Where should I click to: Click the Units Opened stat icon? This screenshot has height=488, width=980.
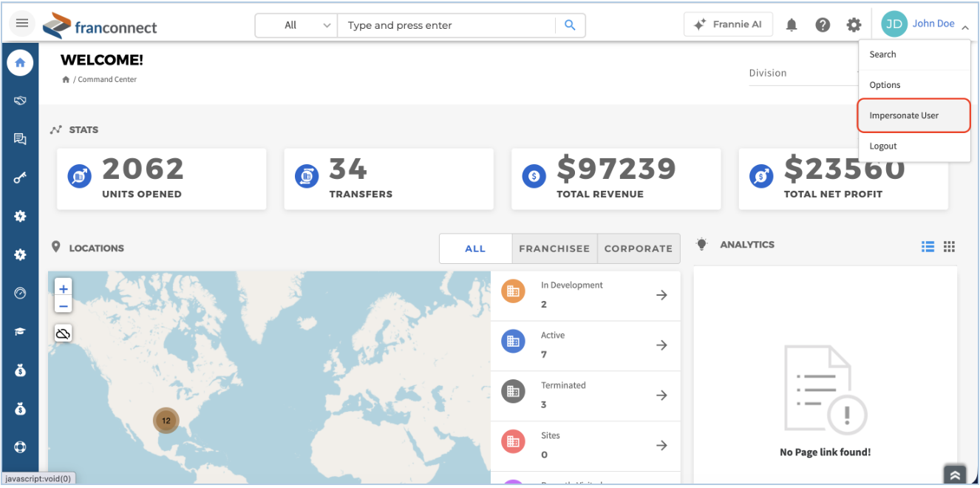pyautogui.click(x=80, y=176)
